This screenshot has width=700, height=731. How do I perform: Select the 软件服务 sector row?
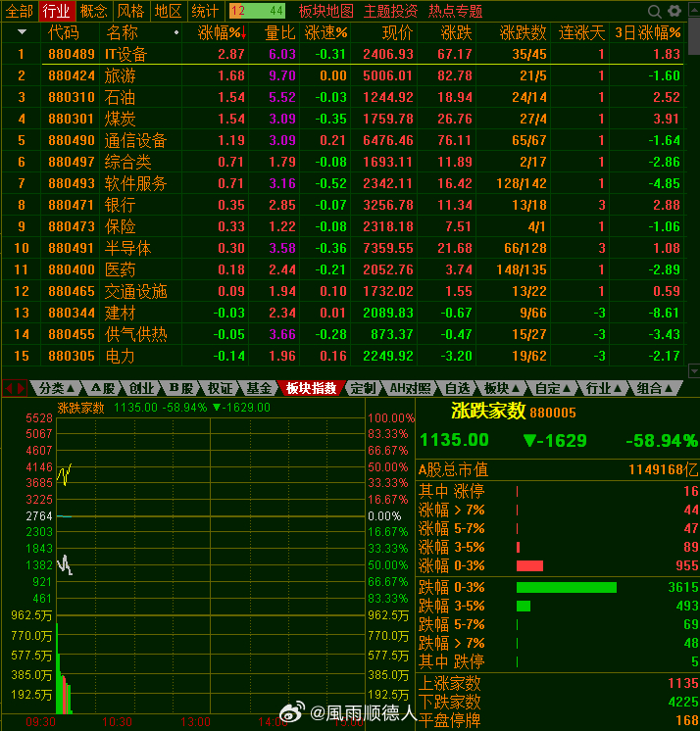[343, 183]
